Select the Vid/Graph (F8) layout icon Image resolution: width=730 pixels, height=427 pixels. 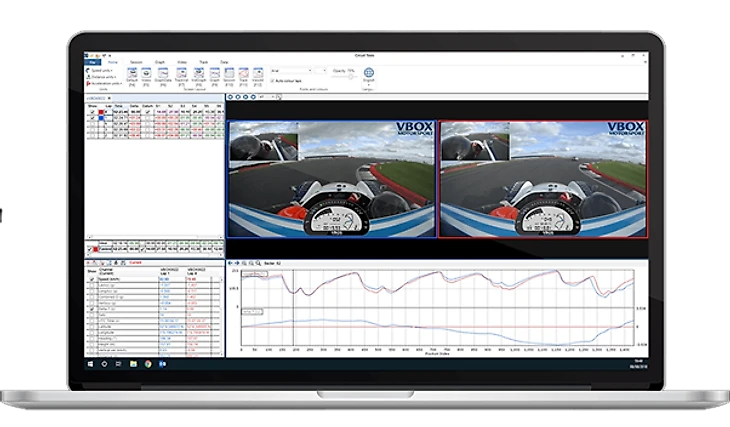pos(199,73)
